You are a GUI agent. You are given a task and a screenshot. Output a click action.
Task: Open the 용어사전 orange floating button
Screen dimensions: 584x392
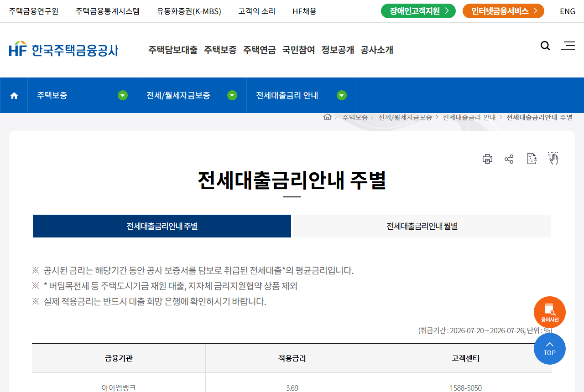point(550,312)
